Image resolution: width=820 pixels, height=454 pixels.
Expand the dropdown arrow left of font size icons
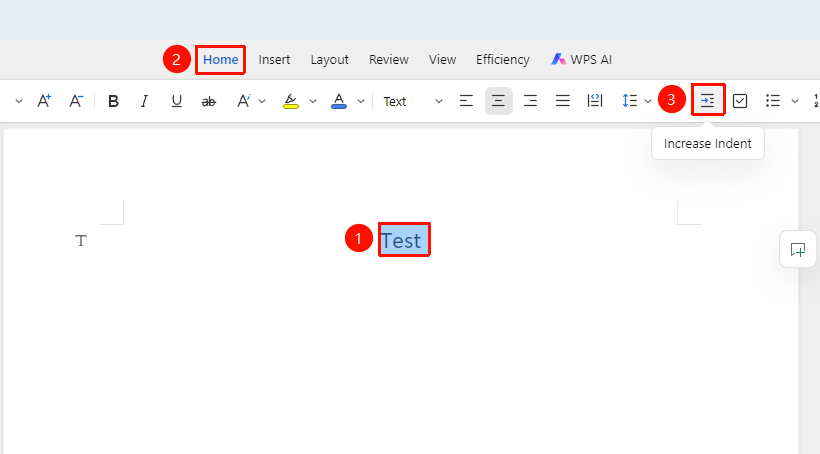(19, 101)
